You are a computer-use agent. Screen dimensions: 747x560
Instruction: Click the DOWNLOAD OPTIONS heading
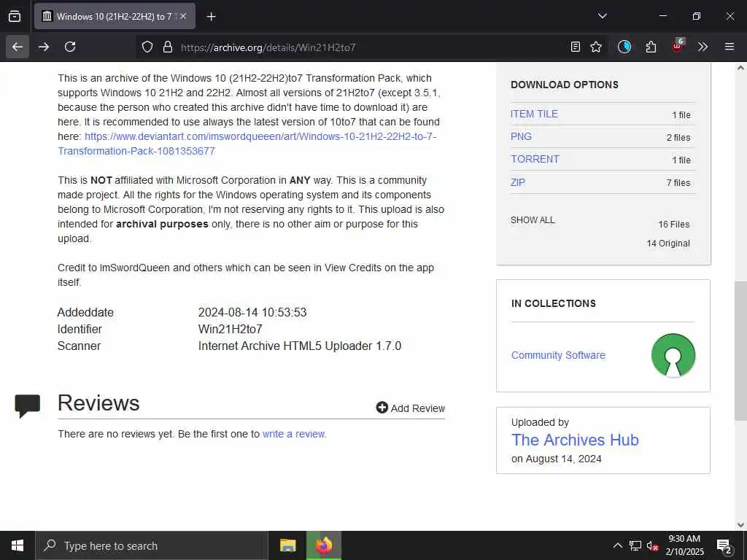[x=565, y=85]
